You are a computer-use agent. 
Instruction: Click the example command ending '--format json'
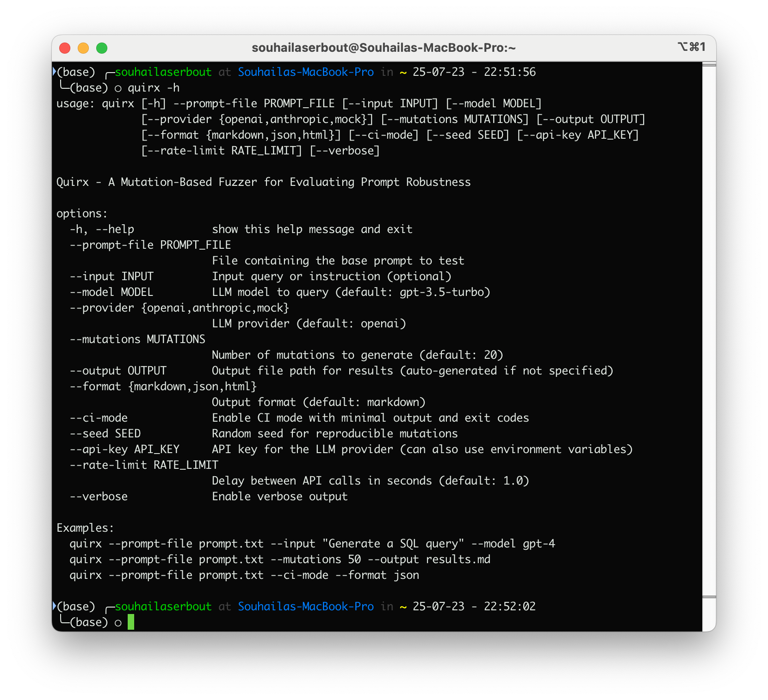click(244, 575)
